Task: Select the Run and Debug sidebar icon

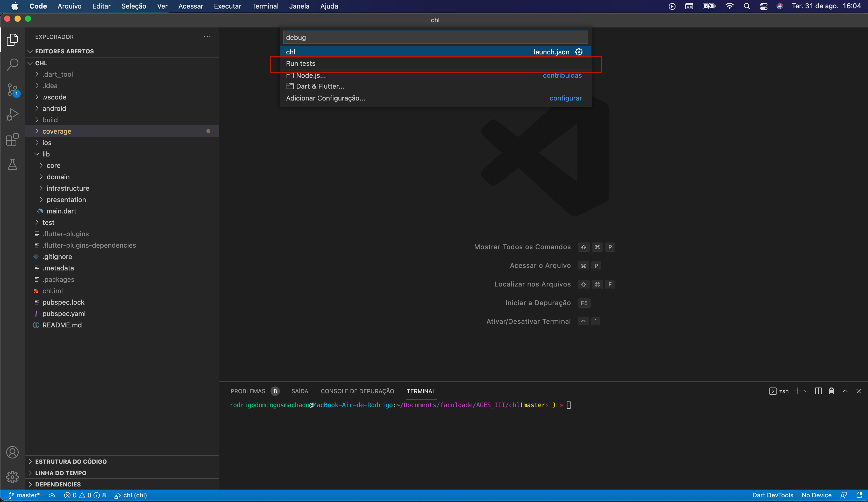Action: click(12, 115)
